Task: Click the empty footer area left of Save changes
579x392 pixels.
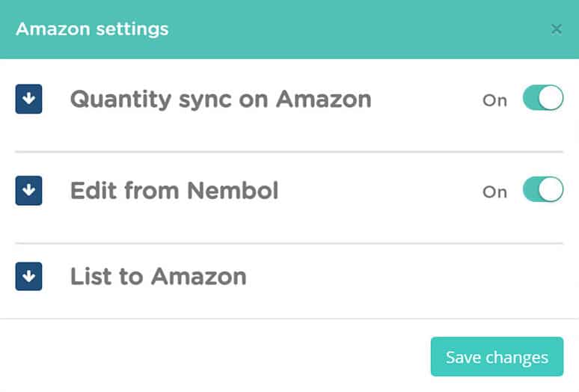Action: [214, 356]
